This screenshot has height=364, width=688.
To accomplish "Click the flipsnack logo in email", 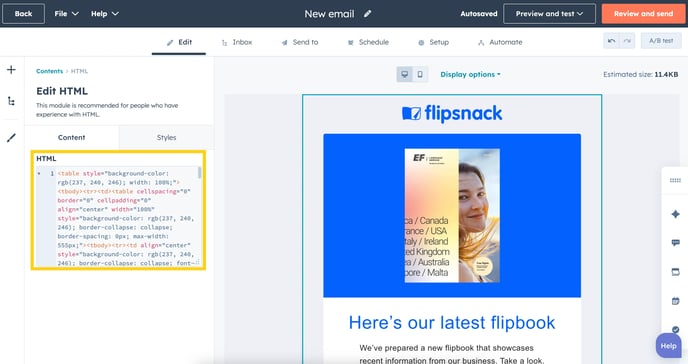I will click(x=452, y=114).
